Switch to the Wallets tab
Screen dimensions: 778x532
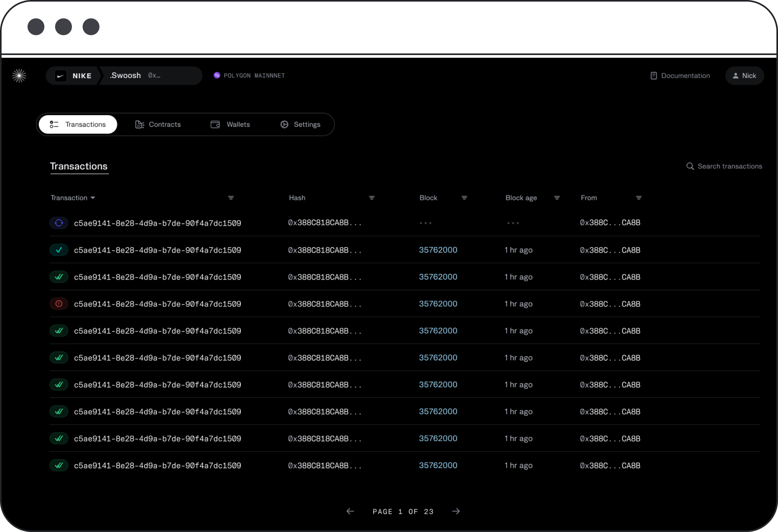tap(231, 124)
